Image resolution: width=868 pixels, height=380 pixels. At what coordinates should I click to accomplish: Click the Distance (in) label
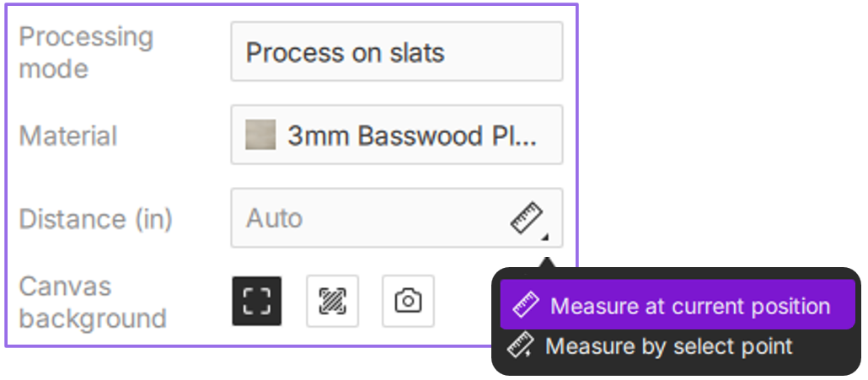click(95, 219)
